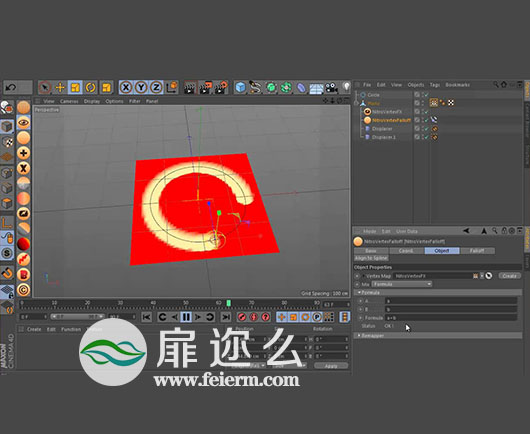The height and width of the screenshot is (434, 530).
Task: Open viewport Display menu
Action: [x=92, y=101]
